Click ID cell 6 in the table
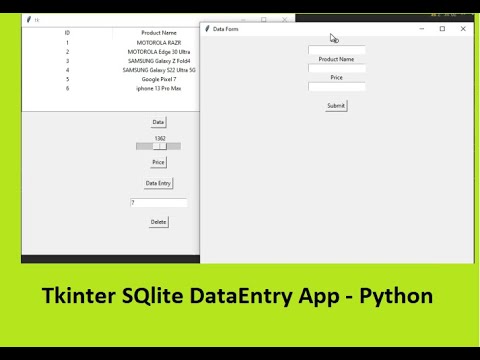 67,88
